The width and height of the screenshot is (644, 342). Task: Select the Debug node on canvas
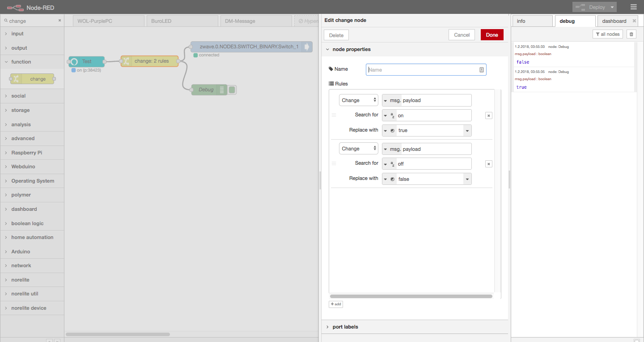pyautogui.click(x=209, y=90)
